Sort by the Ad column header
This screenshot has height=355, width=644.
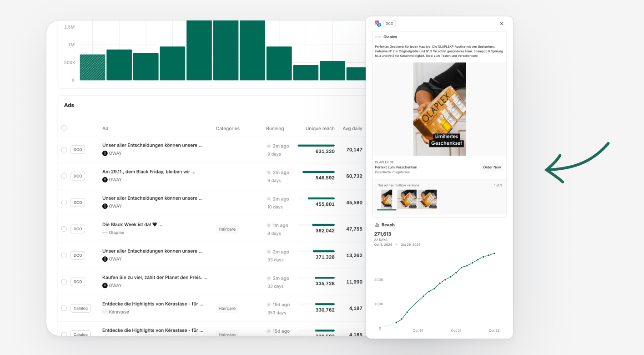[x=106, y=128]
